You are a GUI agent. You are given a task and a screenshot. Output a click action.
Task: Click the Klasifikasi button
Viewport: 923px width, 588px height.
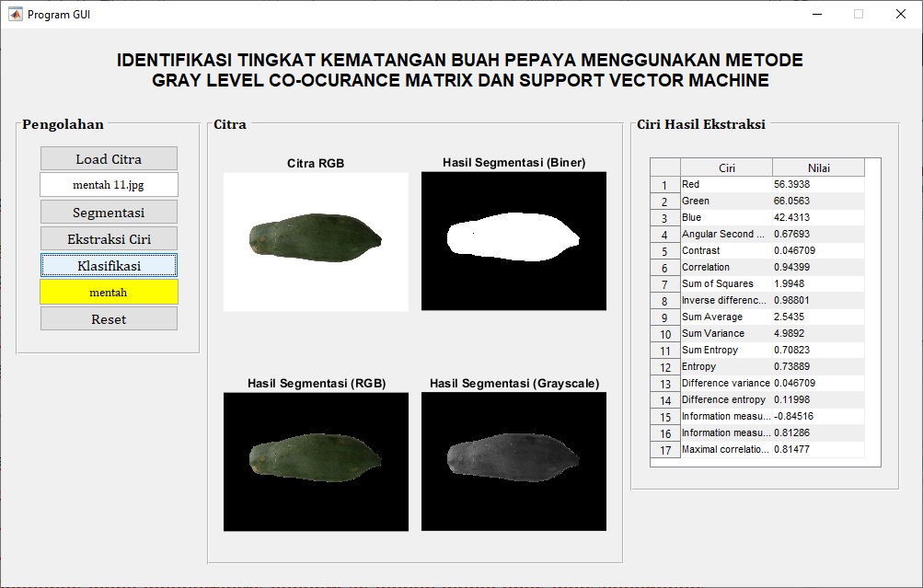(109, 265)
